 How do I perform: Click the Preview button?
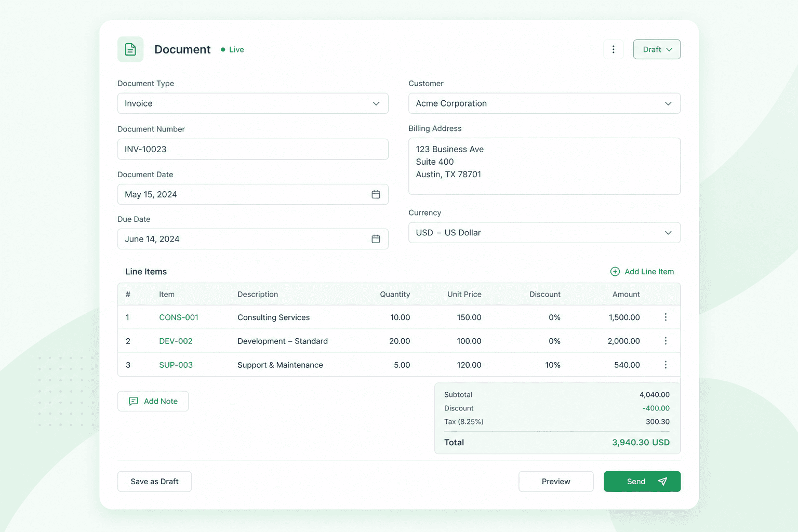click(x=556, y=482)
